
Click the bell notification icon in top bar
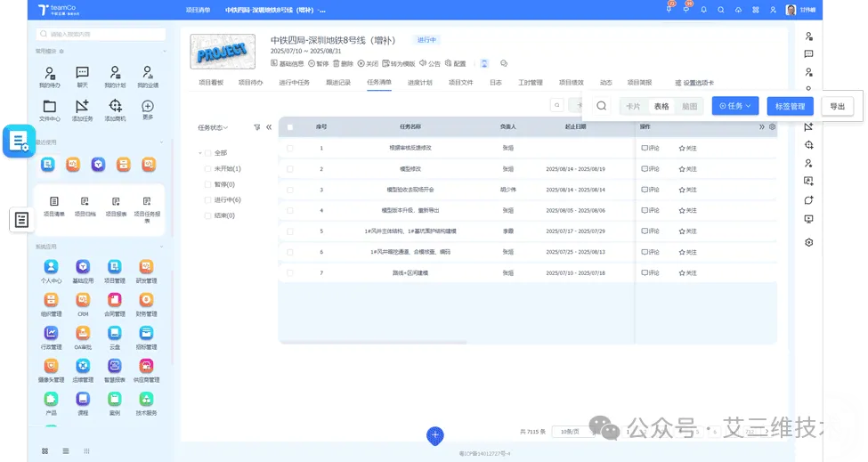tap(703, 10)
